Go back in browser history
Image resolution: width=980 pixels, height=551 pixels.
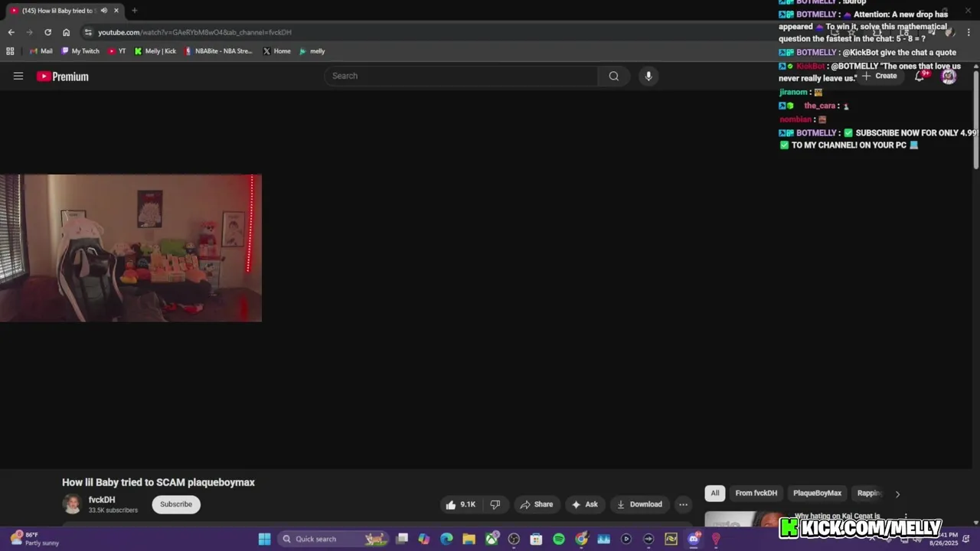[x=11, y=32]
